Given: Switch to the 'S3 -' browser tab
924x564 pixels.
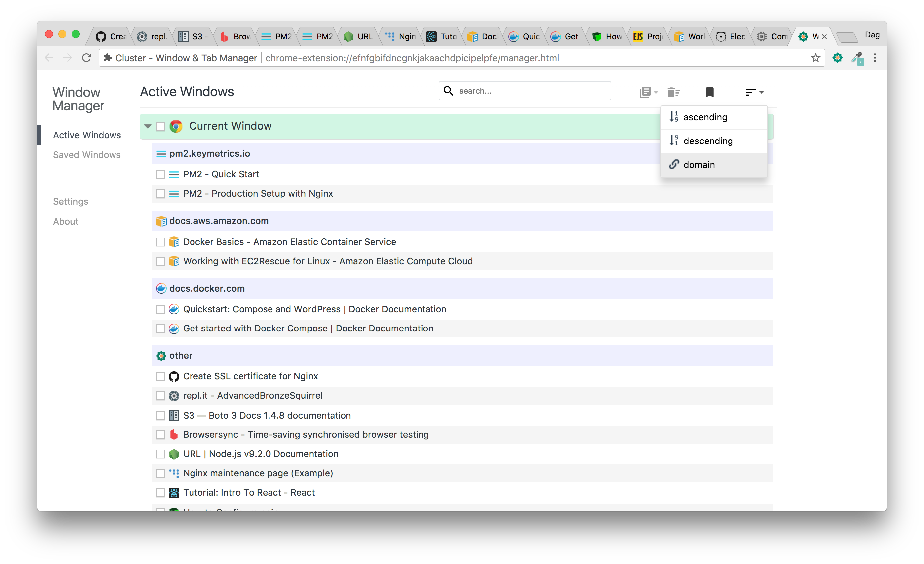Looking at the screenshot, I should (x=193, y=37).
